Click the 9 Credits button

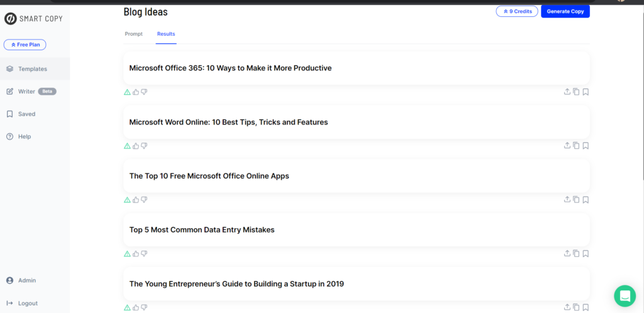(x=517, y=11)
